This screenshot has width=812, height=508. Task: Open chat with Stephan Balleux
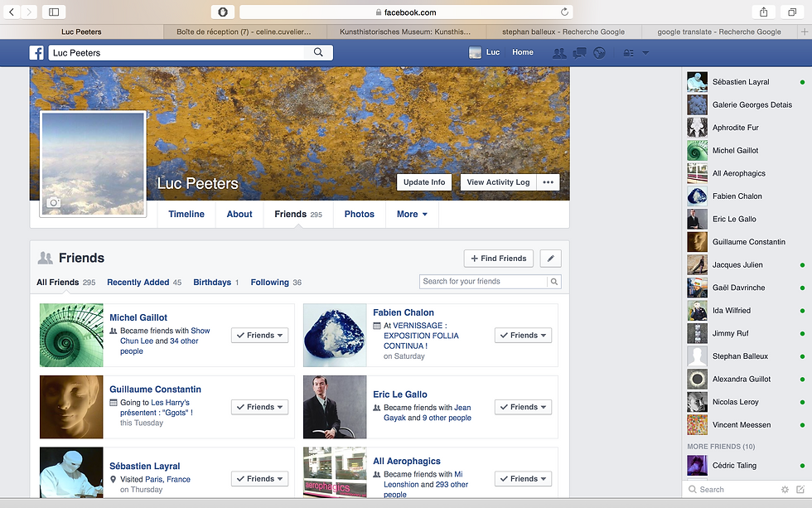(747, 356)
